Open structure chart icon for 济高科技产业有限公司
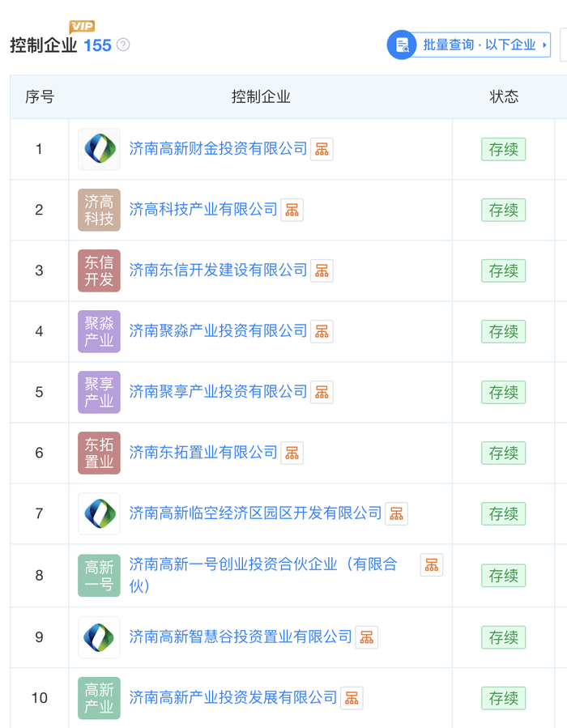This screenshot has width=567, height=728. (292, 210)
